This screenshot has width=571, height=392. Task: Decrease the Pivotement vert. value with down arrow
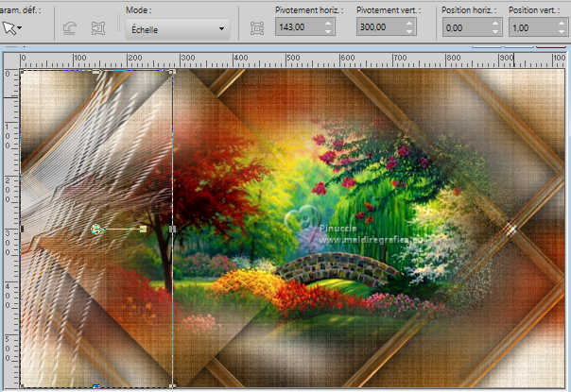(x=409, y=31)
